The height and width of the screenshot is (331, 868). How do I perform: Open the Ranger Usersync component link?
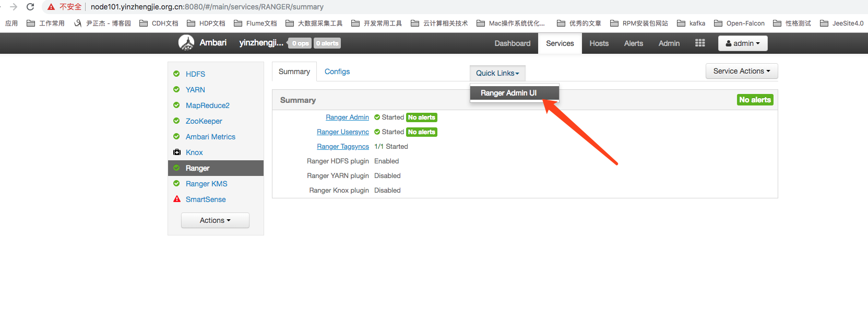(x=343, y=132)
